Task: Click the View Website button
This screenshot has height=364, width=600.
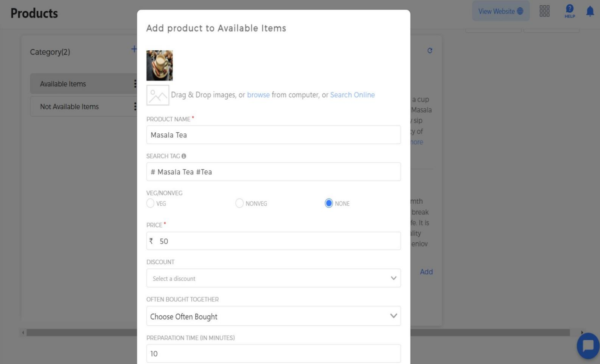Action: (501, 11)
